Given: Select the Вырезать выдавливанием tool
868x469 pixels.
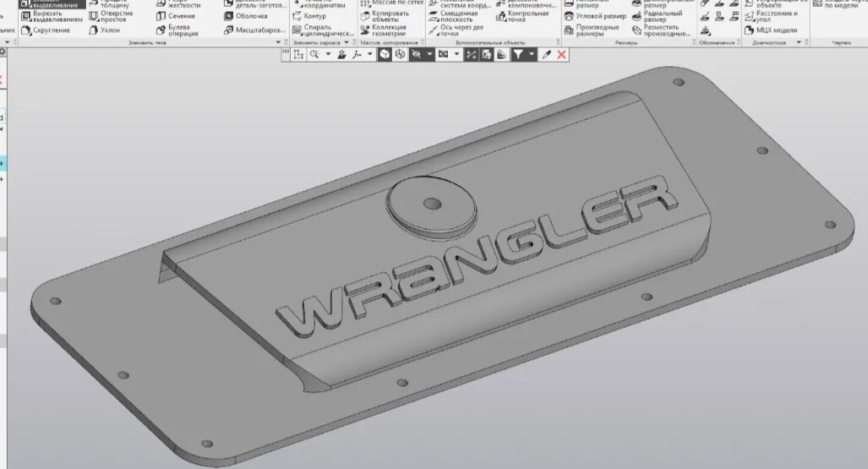Looking at the screenshot, I should click(x=52, y=16).
